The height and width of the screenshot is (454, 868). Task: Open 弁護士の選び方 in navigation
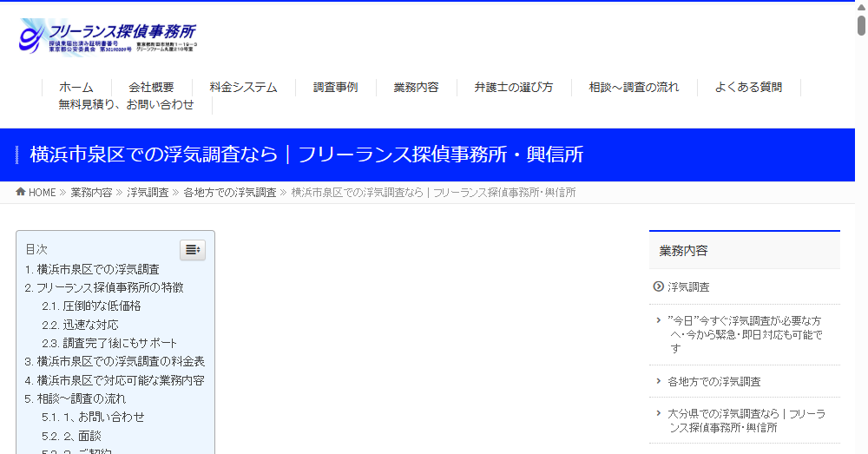point(513,87)
